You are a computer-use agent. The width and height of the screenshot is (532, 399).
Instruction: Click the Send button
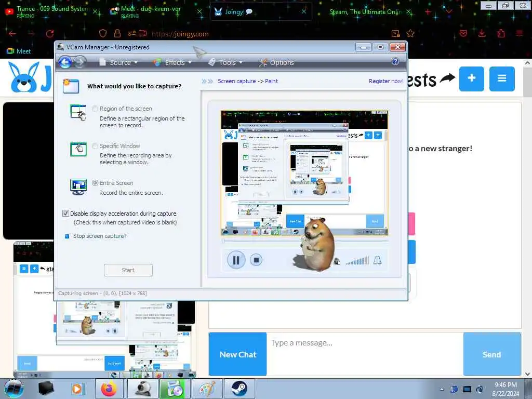[492, 354]
